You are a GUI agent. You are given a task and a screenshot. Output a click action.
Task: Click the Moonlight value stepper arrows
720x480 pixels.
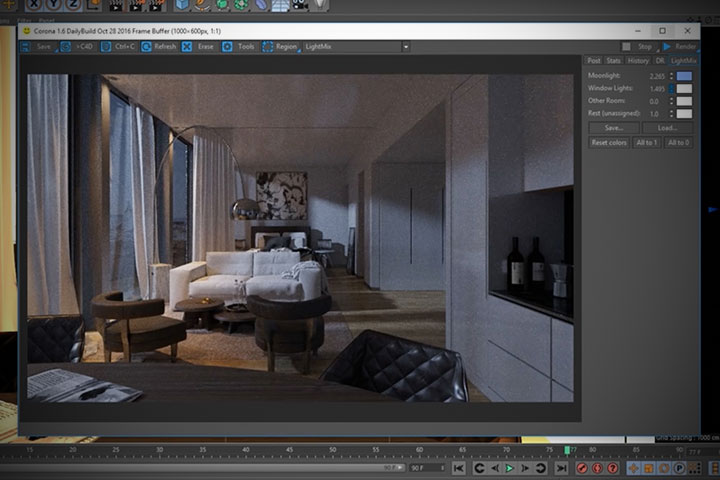pos(671,76)
